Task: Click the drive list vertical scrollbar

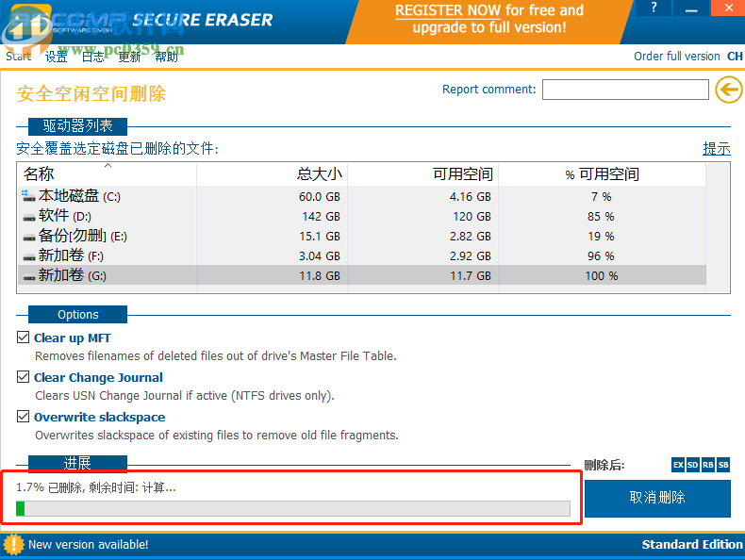Action: click(718, 227)
